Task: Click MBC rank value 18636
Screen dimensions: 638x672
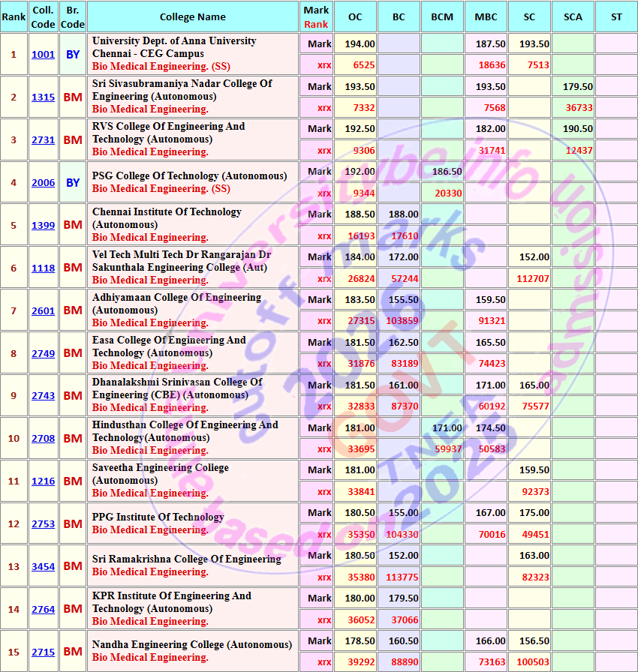Action: (x=492, y=65)
